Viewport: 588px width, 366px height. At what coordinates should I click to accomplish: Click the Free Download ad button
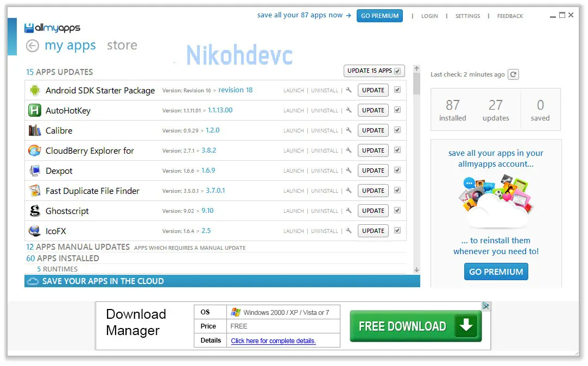click(415, 326)
